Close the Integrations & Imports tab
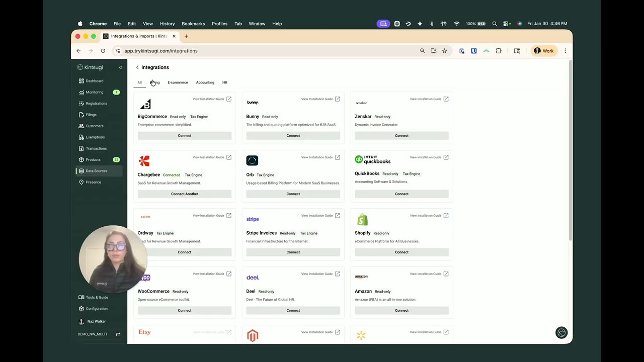644x362 pixels. (174, 36)
